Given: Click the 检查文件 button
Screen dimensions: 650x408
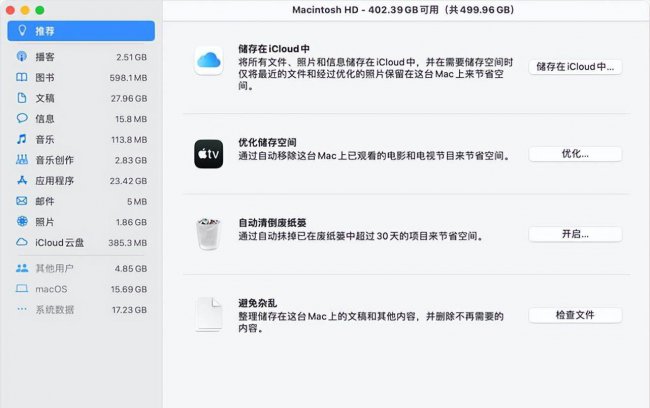Looking at the screenshot, I should tap(575, 315).
